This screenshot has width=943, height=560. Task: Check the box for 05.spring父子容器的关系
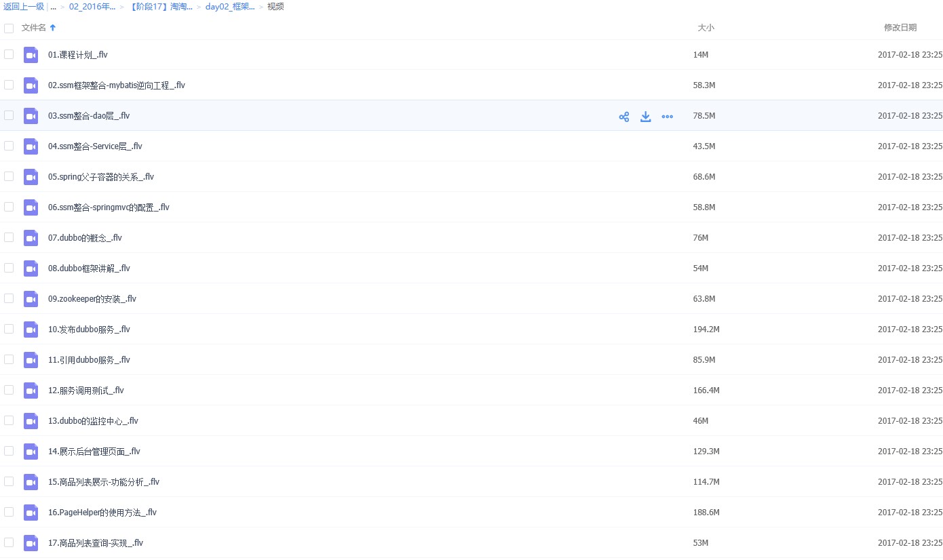point(9,176)
